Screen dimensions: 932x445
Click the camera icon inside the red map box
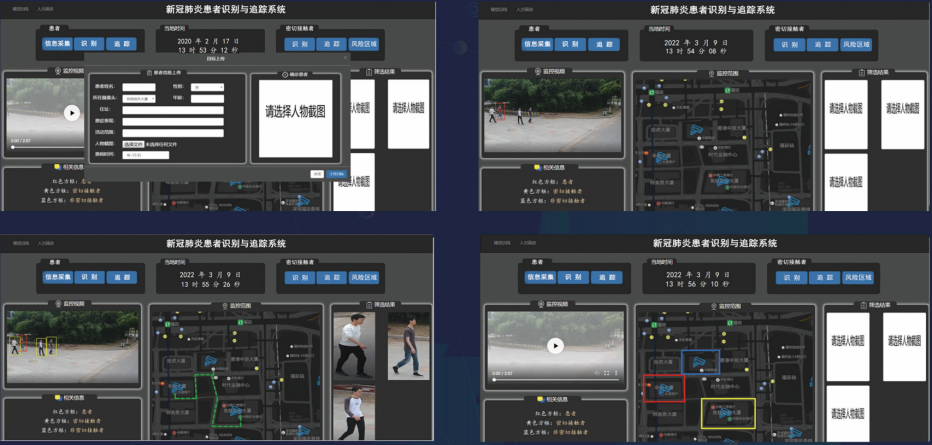[664, 387]
